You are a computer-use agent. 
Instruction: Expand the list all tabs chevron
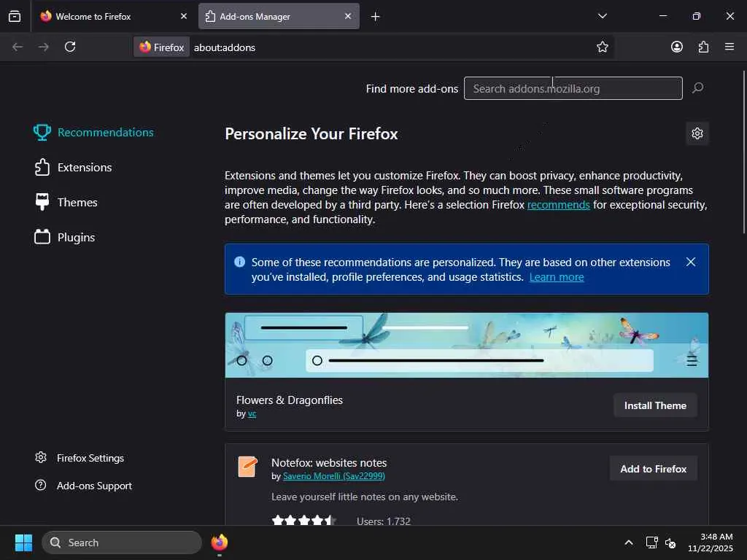[602, 16]
